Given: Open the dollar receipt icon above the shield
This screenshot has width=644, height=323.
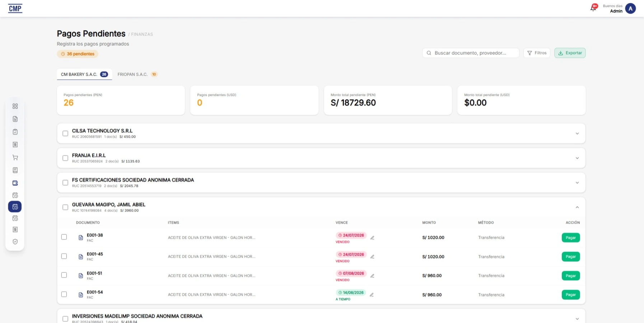Looking at the screenshot, I should coord(15,229).
